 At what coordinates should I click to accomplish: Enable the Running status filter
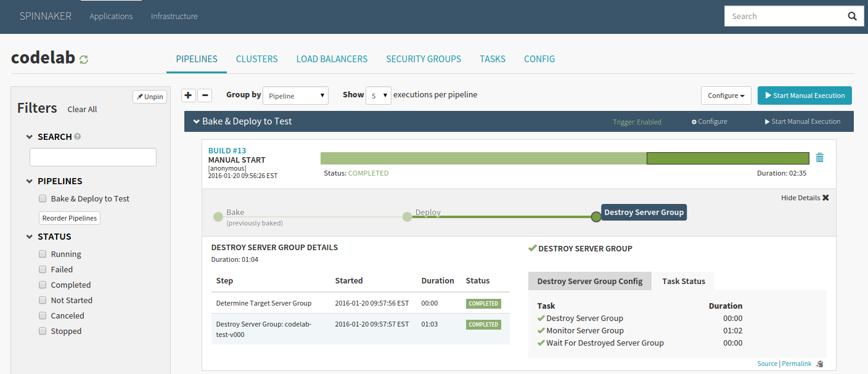pyautogui.click(x=43, y=254)
